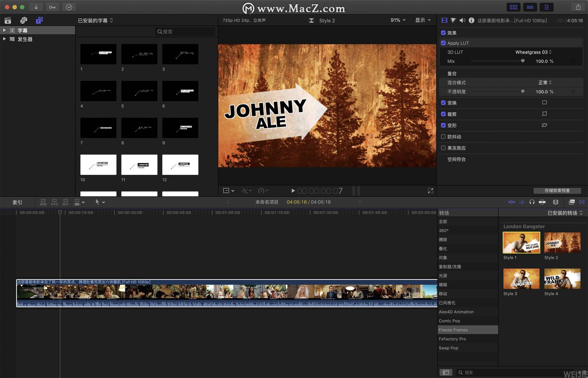Select the FxFactory Pro category
The width and height of the screenshot is (588, 378).
click(468, 339)
